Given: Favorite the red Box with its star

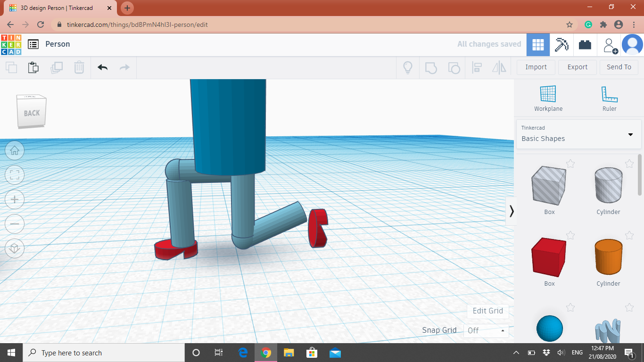Looking at the screenshot, I should 570,235.
